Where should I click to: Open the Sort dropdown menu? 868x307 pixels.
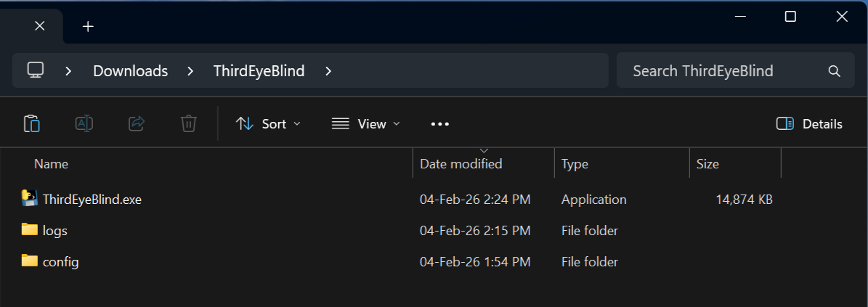click(269, 124)
